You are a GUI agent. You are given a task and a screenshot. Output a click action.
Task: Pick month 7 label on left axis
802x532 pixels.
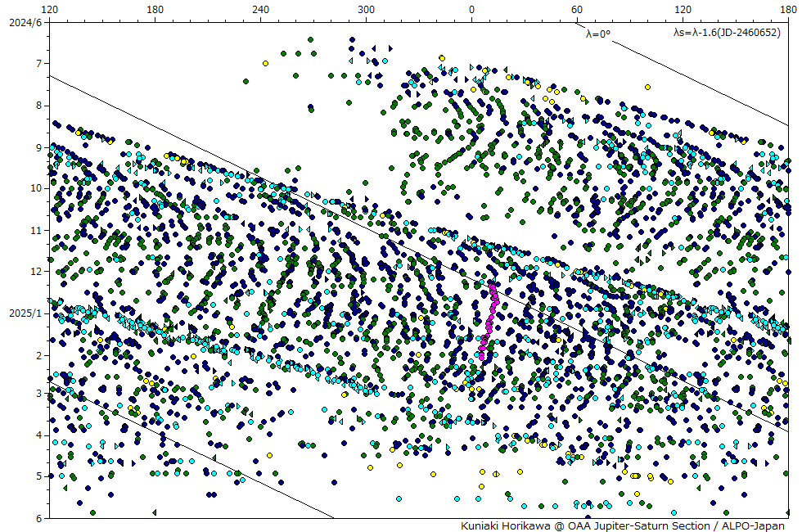coord(38,64)
